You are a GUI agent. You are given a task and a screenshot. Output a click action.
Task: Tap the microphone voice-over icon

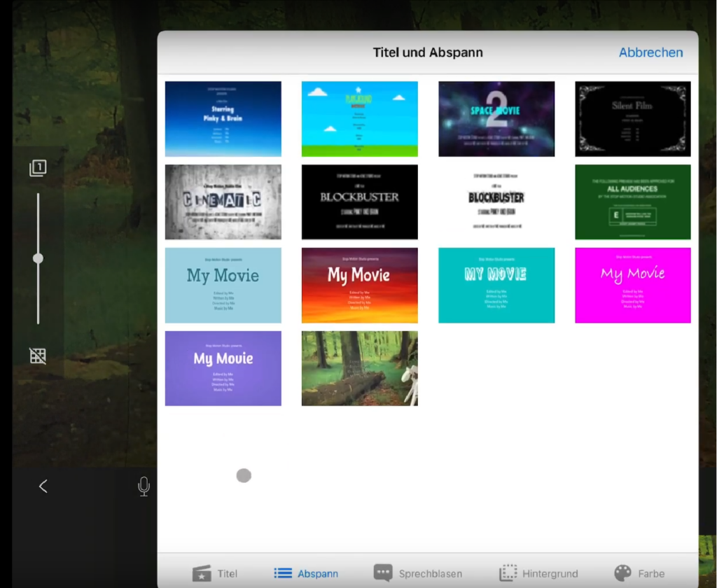click(x=144, y=486)
